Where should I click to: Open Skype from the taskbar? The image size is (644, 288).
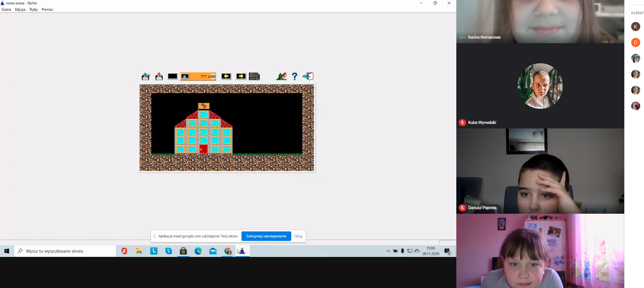click(168, 251)
